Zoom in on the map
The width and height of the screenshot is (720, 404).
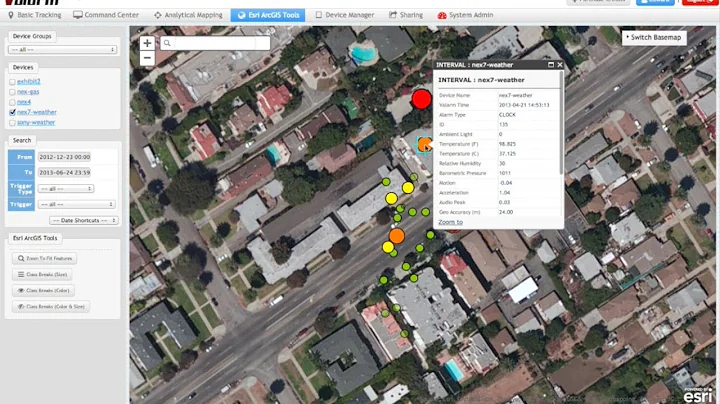(x=147, y=43)
